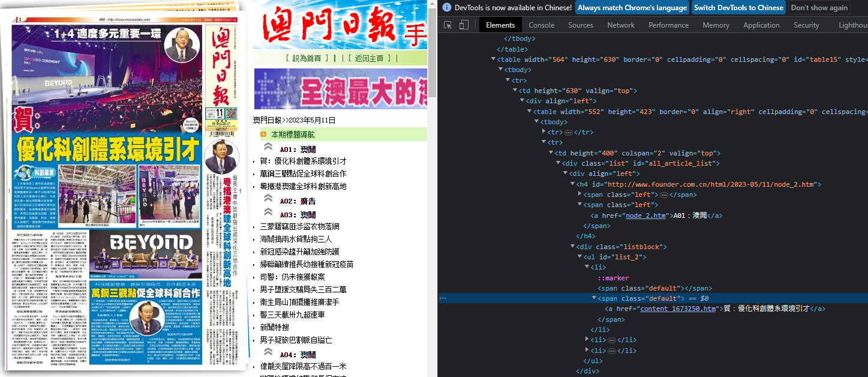
Task: Click the 設為首頁 link
Action: tap(307, 58)
